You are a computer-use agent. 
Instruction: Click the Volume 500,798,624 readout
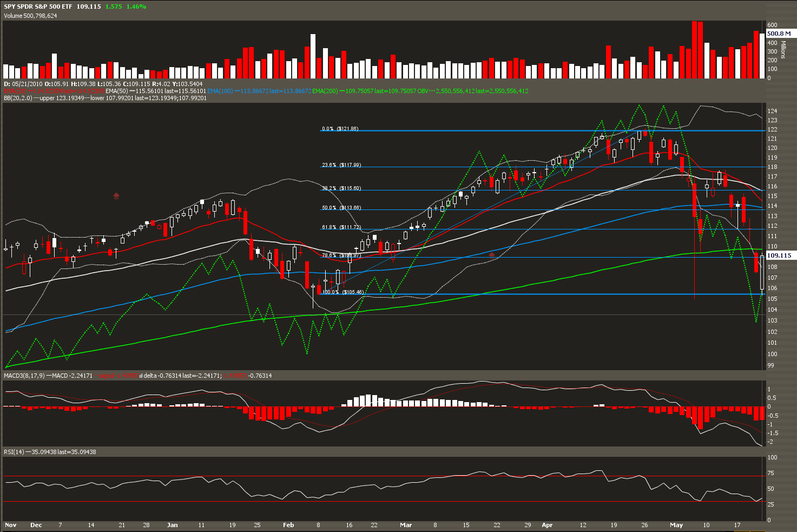(30, 16)
